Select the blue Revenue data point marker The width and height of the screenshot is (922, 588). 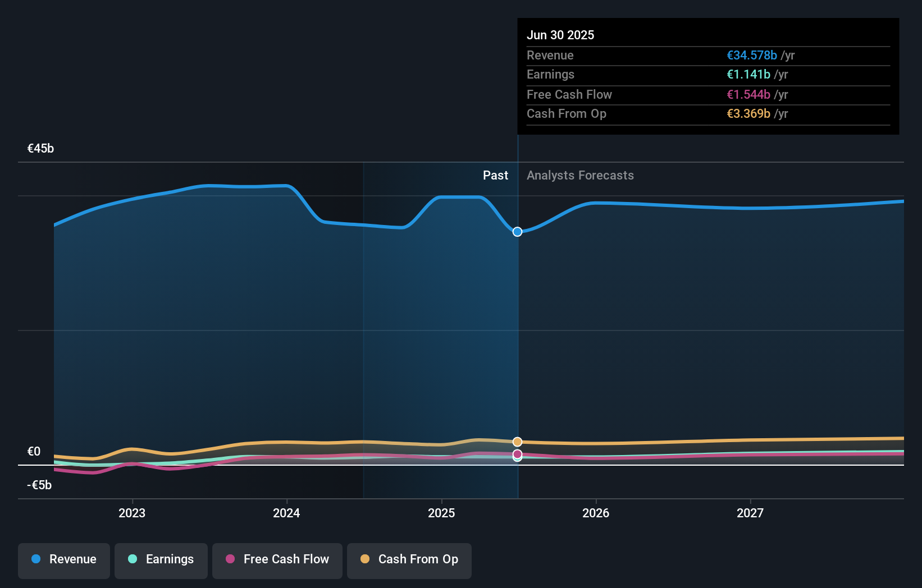517,231
